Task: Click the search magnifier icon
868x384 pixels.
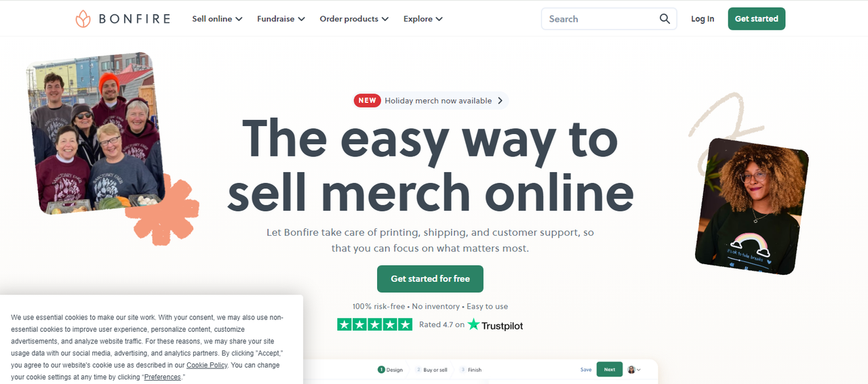Action: click(x=665, y=19)
